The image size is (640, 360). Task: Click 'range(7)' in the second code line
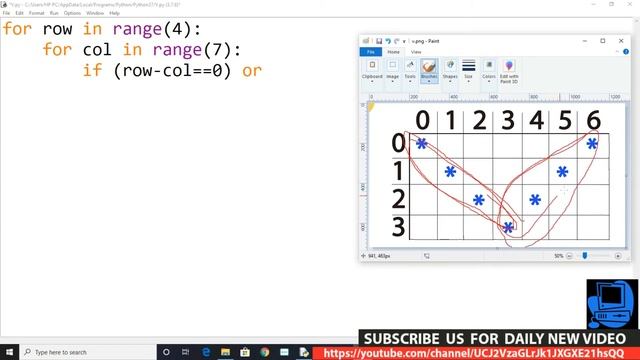tap(191, 50)
